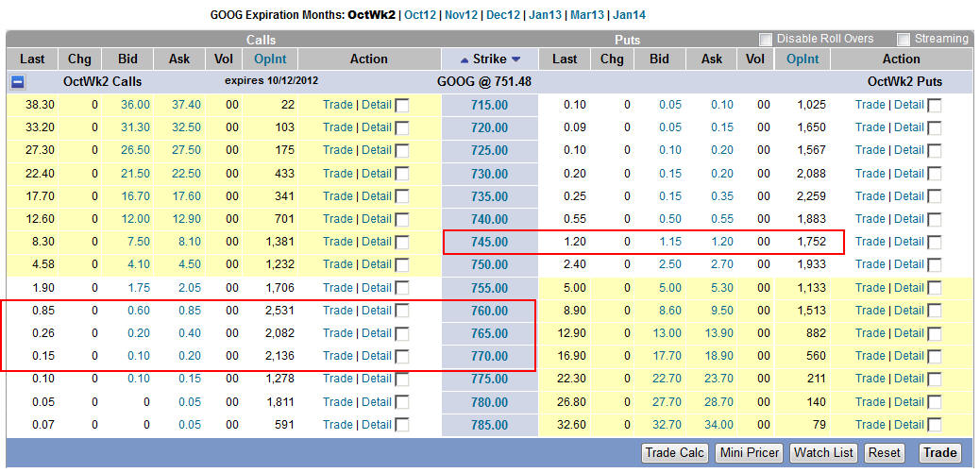Viewport: 980px width, 473px height.
Task: Open Detail link for 770.00 call
Action: 376,356
